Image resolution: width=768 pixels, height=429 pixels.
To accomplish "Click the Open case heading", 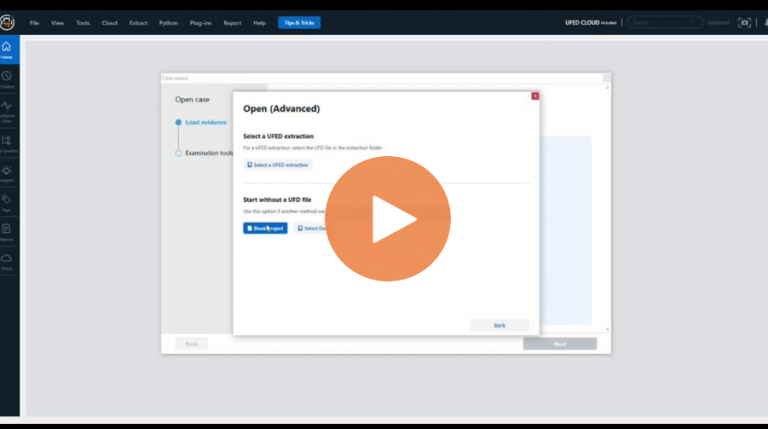I will point(192,99).
